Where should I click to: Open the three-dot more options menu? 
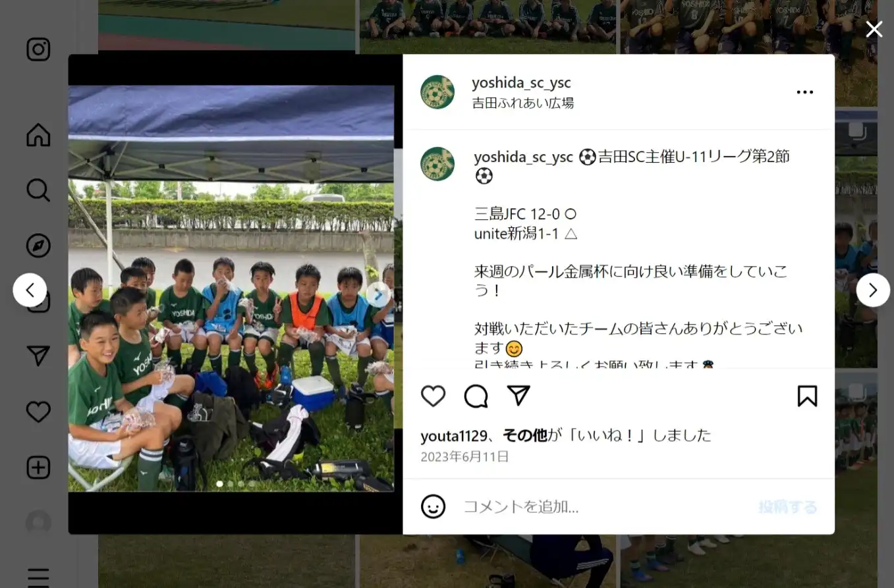[805, 92]
